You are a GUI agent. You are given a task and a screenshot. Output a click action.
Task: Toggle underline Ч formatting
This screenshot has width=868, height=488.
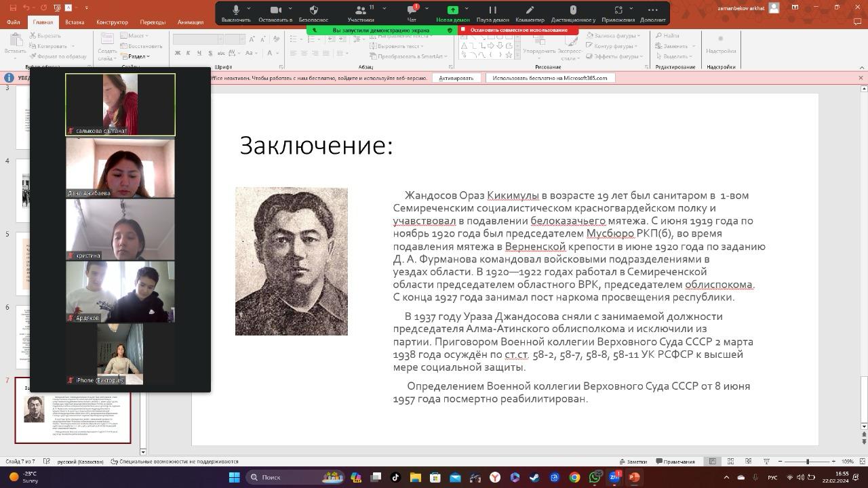199,53
